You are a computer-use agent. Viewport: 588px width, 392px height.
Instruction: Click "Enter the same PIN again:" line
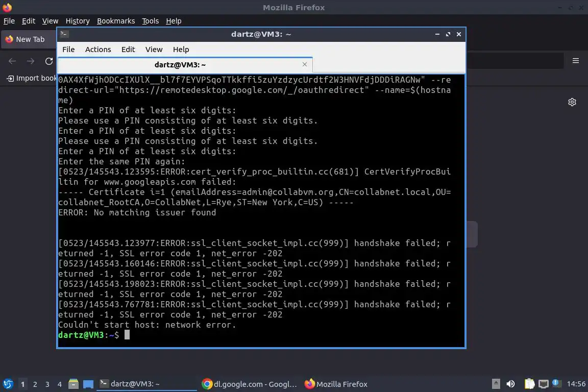(121, 162)
